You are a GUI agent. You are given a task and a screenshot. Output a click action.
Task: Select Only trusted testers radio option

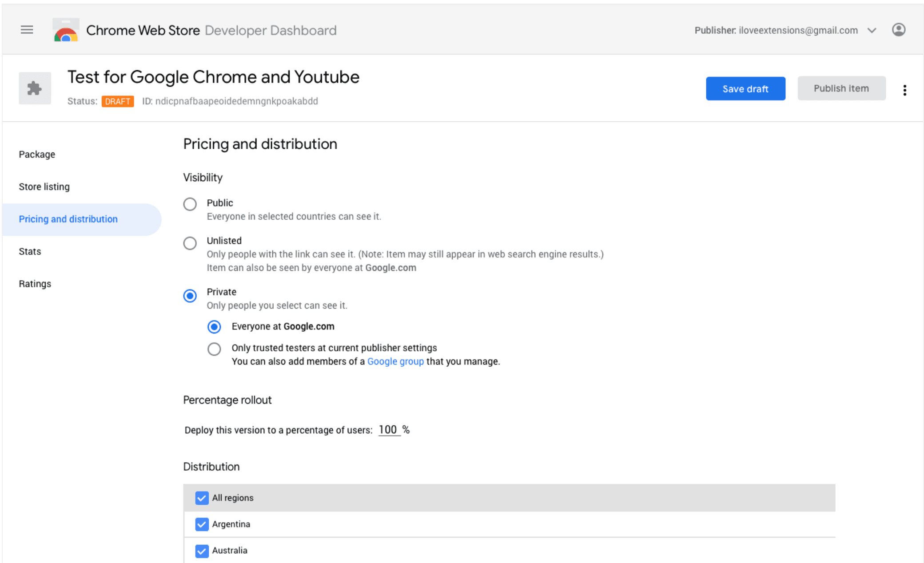(x=214, y=349)
